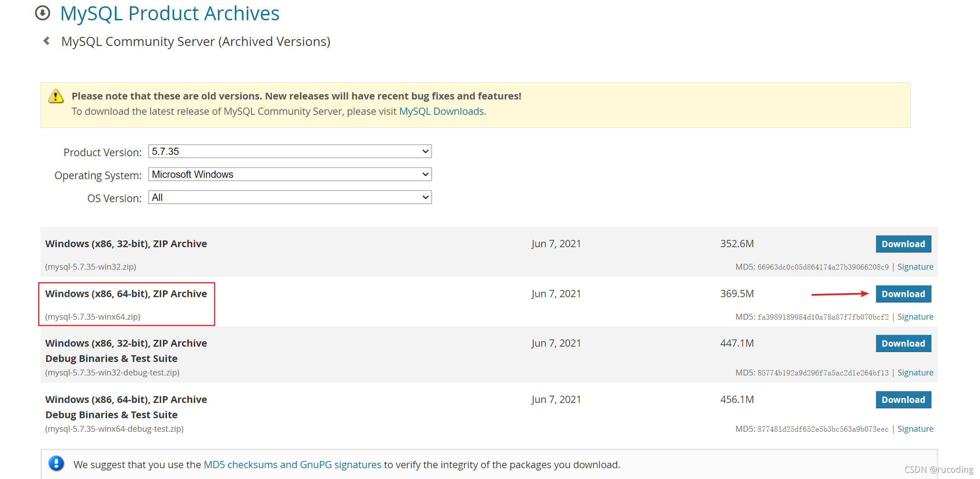Download the 447.1M 32-bit debug test suite

click(903, 343)
